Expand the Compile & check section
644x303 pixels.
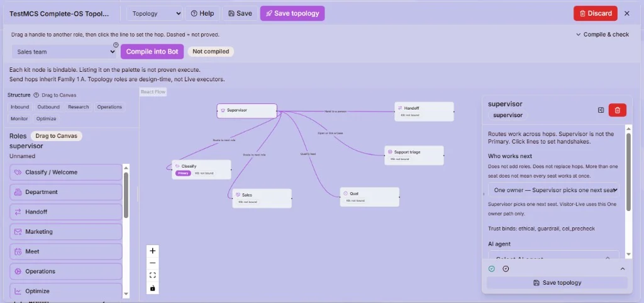click(602, 35)
